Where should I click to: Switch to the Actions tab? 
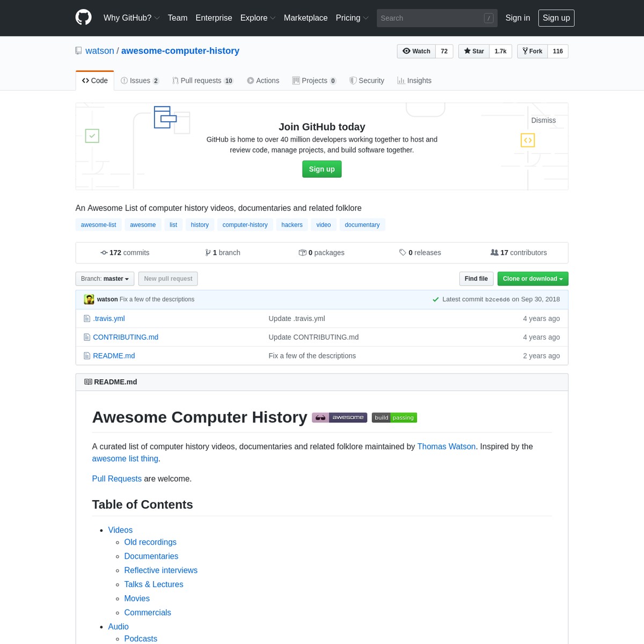263,80
